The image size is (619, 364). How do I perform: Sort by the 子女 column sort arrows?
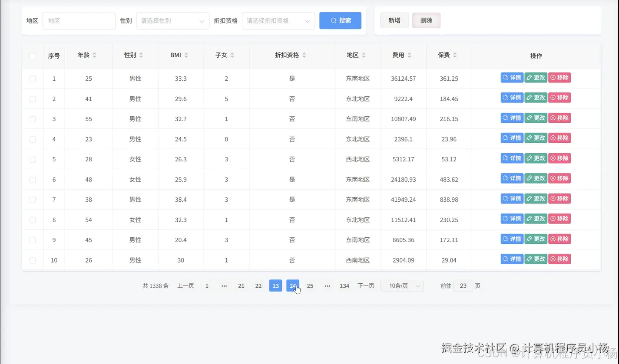pos(232,56)
